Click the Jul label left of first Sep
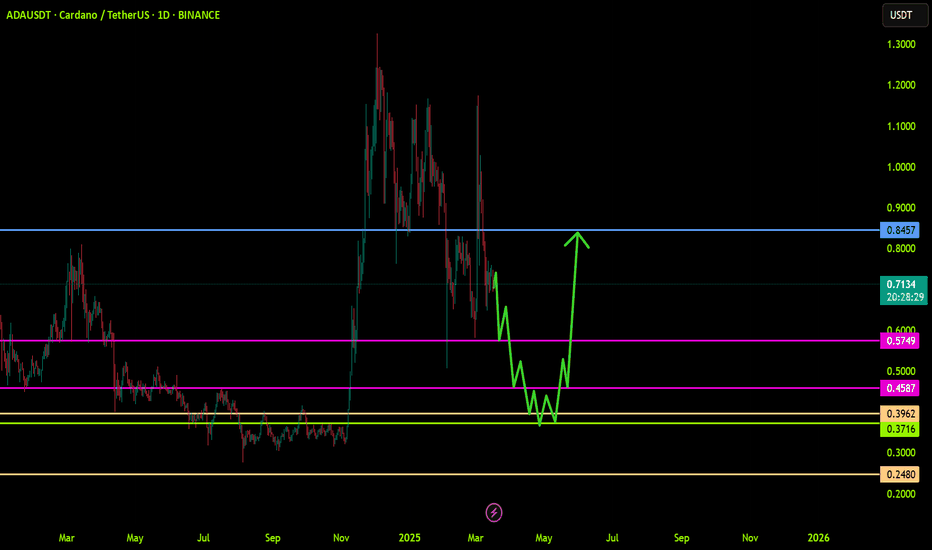The width and height of the screenshot is (932, 550). coord(203,538)
